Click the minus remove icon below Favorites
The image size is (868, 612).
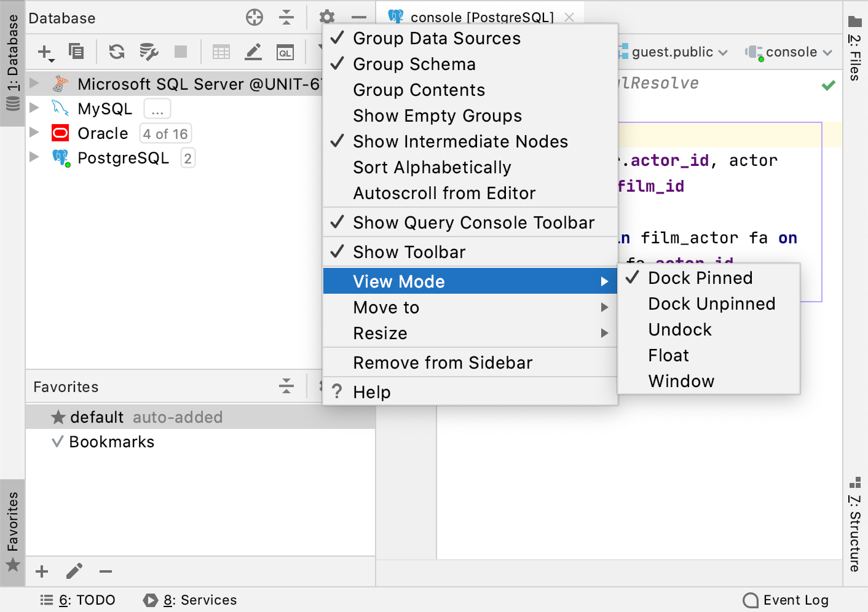[x=106, y=571]
